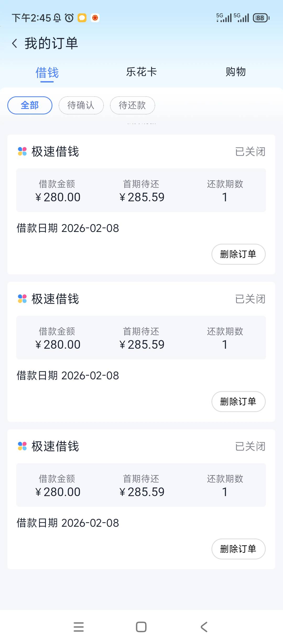Tap the battery indicator in status bar
Viewport: 283px width, 644px height.
tap(261, 18)
